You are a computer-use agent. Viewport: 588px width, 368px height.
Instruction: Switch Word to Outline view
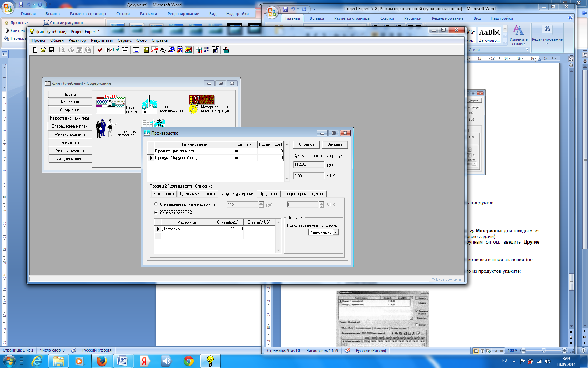pos(495,350)
